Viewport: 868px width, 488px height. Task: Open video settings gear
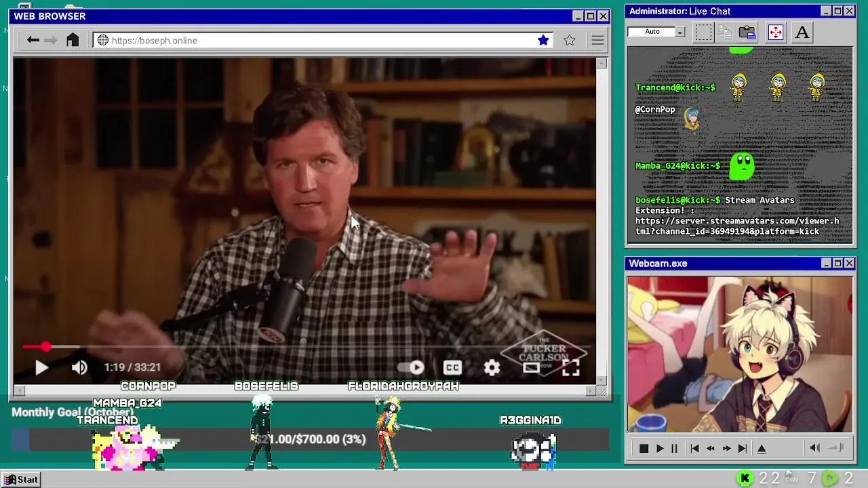point(492,367)
